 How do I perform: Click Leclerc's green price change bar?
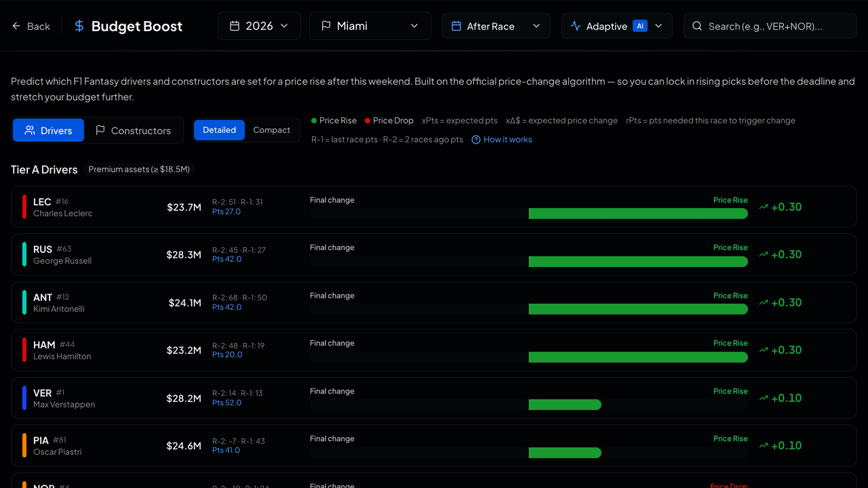(x=638, y=213)
